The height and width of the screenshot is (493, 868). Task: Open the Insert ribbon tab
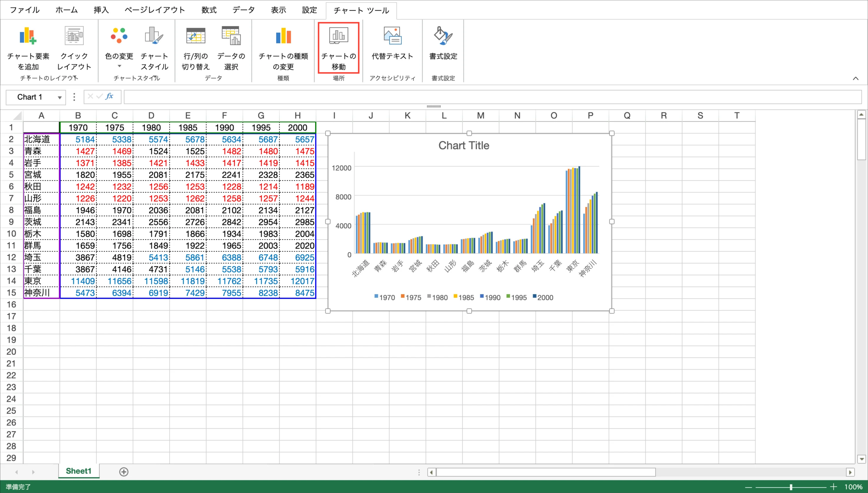click(101, 10)
